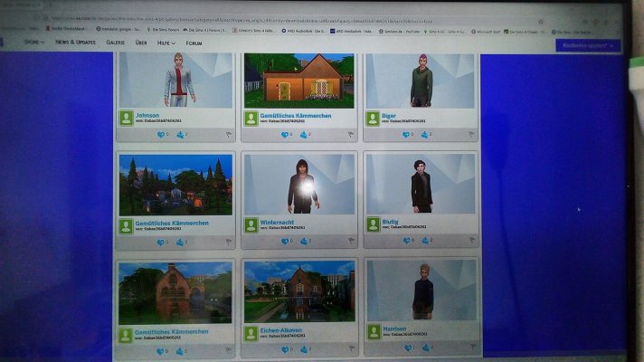Image resolution: width=644 pixels, height=362 pixels.
Task: Bookmark this page with the star icon
Action: (x=541, y=22)
